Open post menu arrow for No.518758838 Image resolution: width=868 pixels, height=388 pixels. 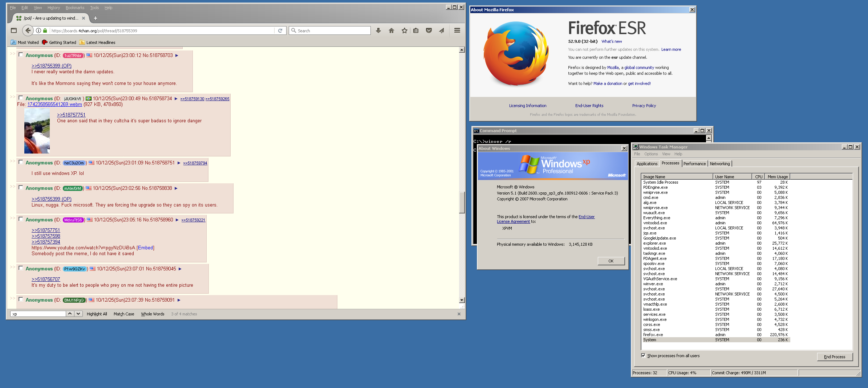(x=176, y=188)
